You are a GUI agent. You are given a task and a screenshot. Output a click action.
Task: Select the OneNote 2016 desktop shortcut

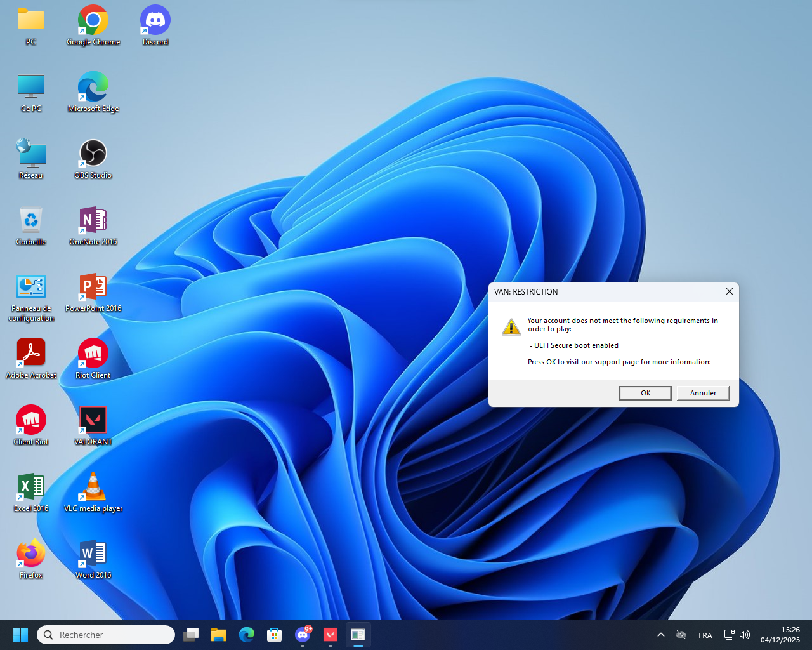(93, 226)
